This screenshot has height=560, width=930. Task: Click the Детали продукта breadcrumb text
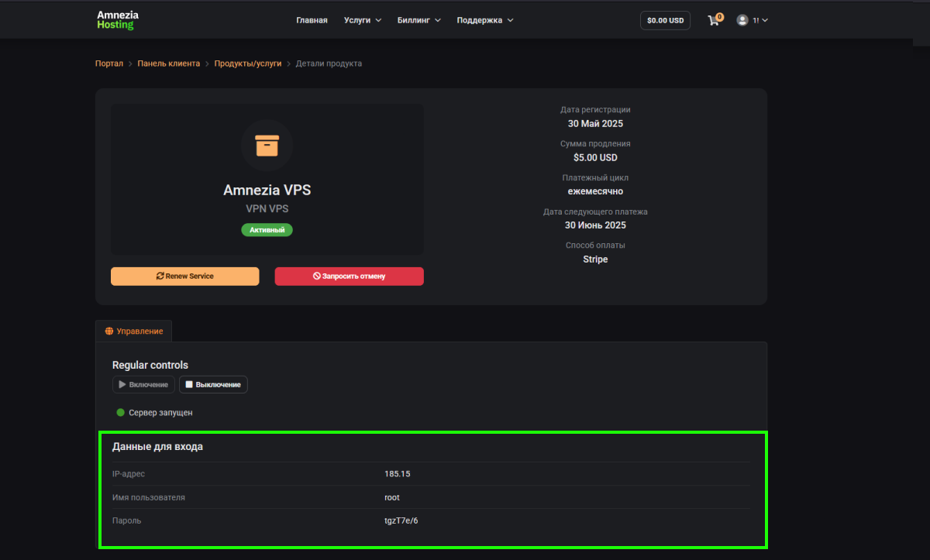[329, 64]
